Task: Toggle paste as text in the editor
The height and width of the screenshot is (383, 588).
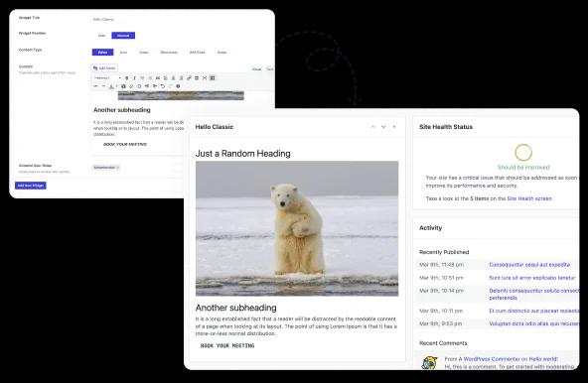Action: pyautogui.click(x=123, y=86)
